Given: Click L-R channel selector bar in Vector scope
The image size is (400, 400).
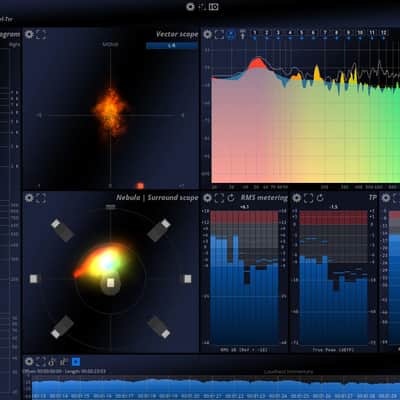Looking at the screenshot, I should click(172, 45).
